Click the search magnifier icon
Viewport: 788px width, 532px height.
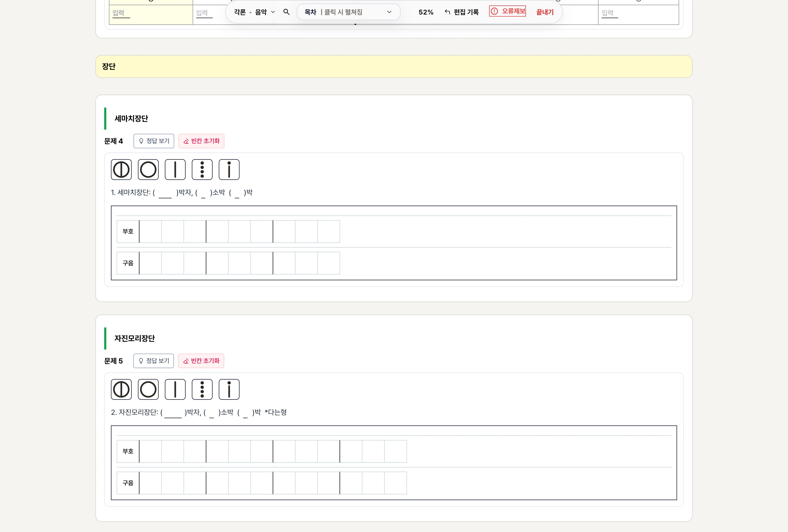pyautogui.click(x=286, y=12)
